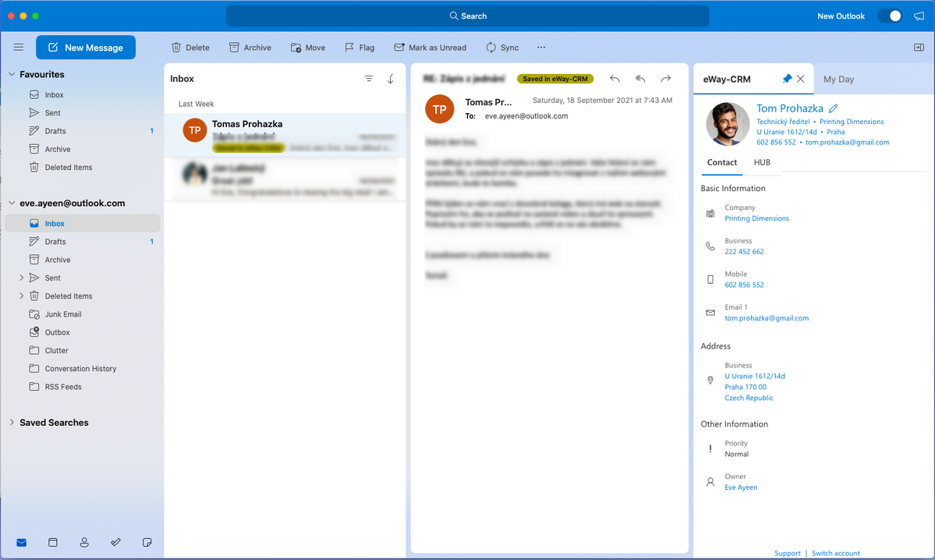This screenshot has height=560, width=935.
Task: Click Saved in eWay-CRM badge in header
Action: click(555, 79)
